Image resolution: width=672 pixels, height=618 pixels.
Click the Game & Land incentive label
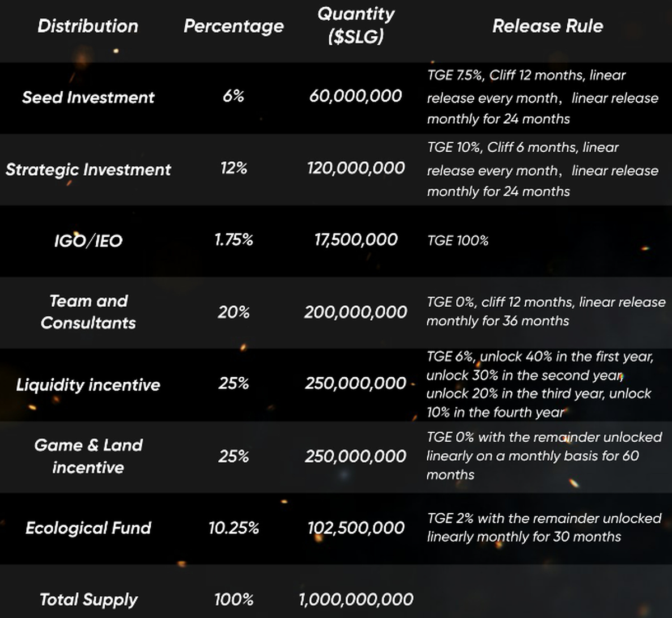point(88,456)
